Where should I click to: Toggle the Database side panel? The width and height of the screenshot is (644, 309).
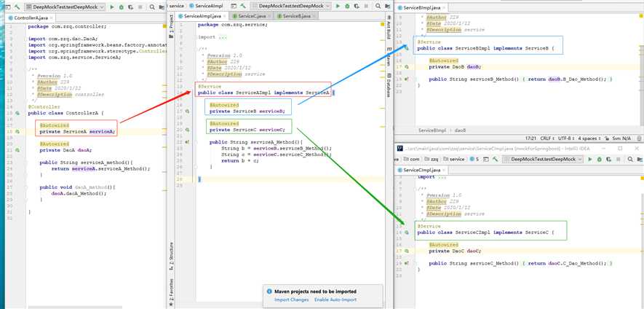pos(389,85)
